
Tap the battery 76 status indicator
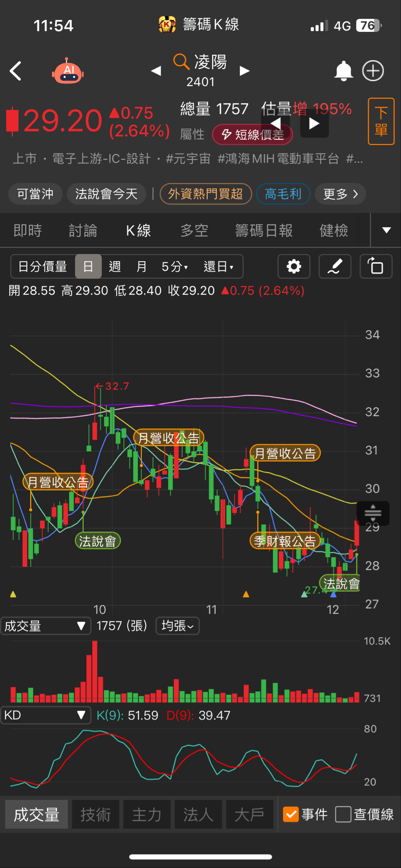point(369,26)
